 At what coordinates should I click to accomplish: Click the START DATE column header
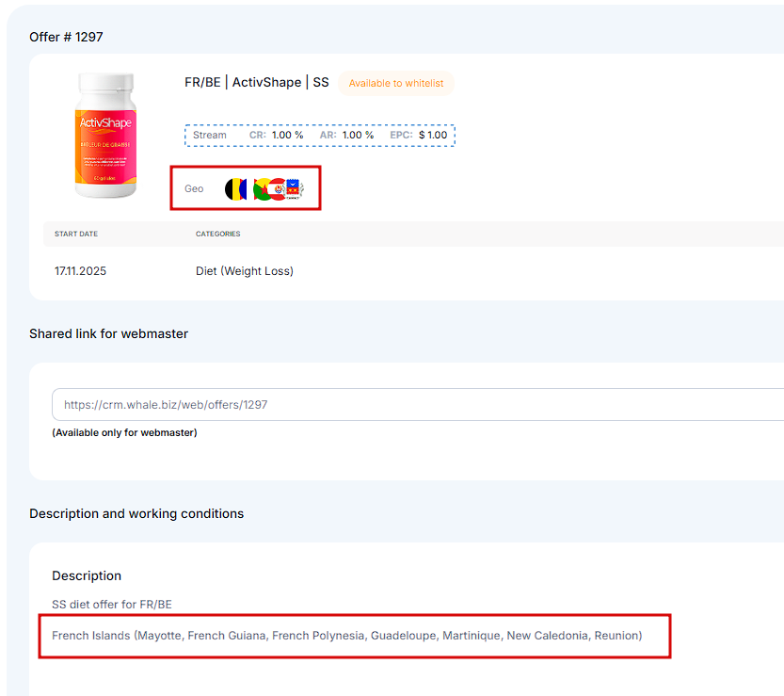(76, 234)
